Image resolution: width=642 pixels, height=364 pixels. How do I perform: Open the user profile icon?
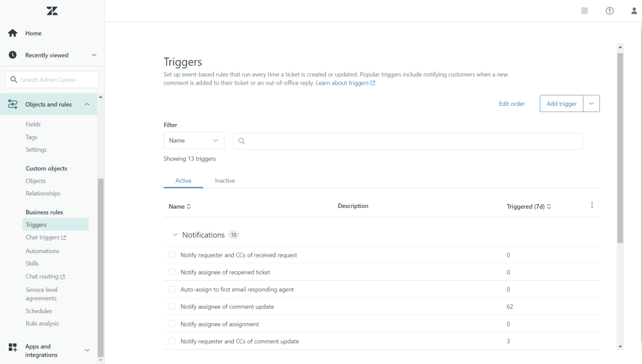pyautogui.click(x=633, y=11)
